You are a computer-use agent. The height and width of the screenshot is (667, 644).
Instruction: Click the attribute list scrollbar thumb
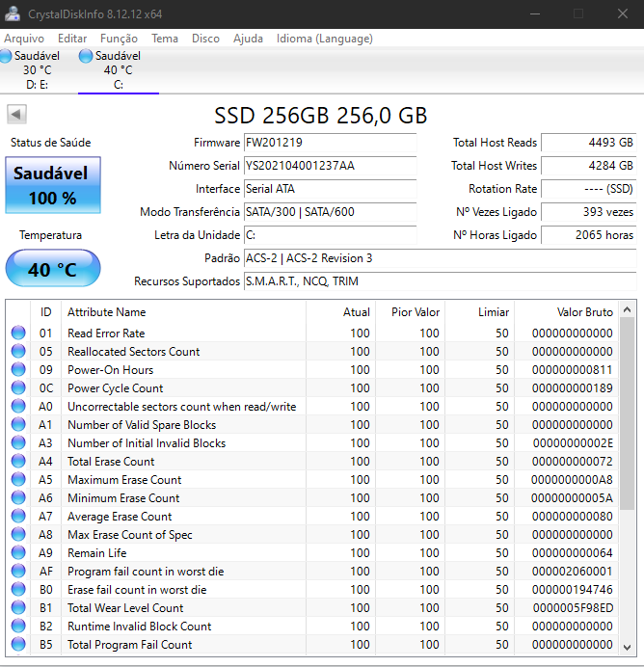click(x=627, y=414)
